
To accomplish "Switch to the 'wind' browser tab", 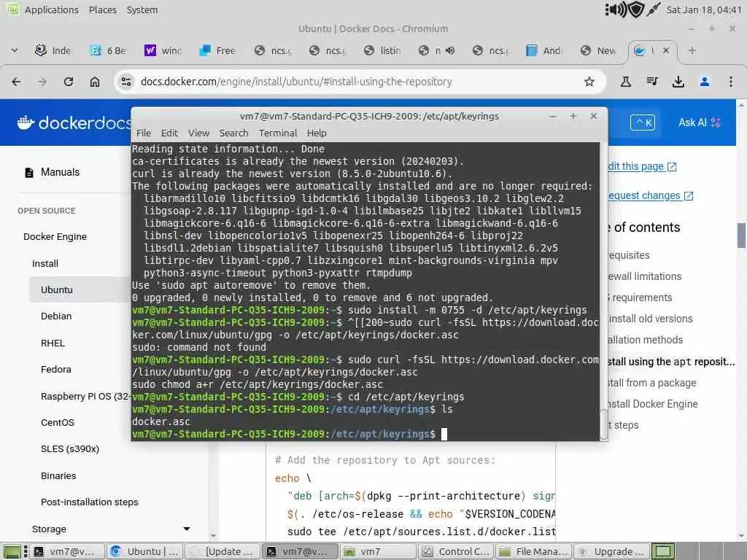I will click(163, 50).
